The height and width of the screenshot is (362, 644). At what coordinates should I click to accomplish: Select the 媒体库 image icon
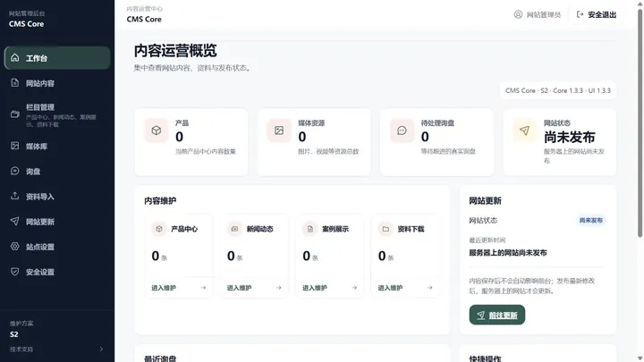[x=15, y=146]
